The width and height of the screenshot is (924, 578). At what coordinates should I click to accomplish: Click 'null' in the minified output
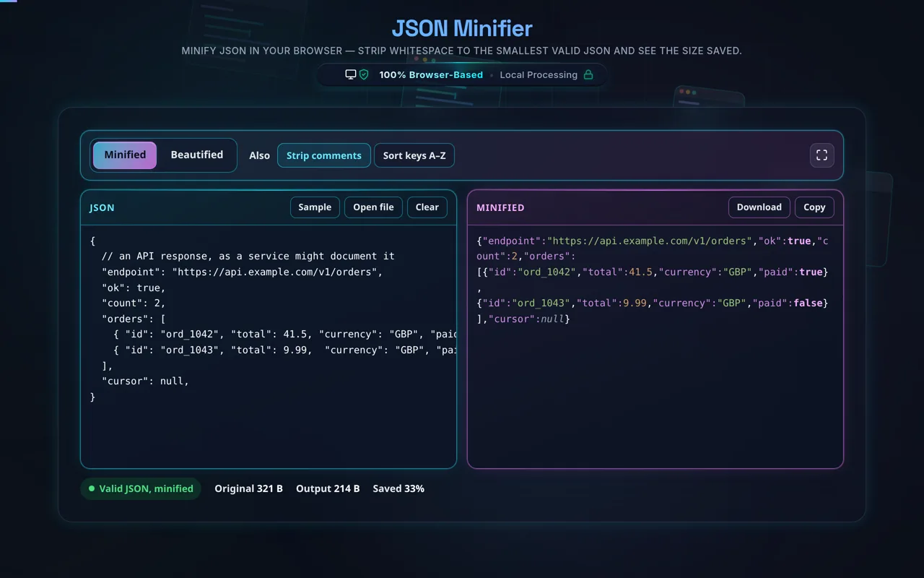[552, 319]
